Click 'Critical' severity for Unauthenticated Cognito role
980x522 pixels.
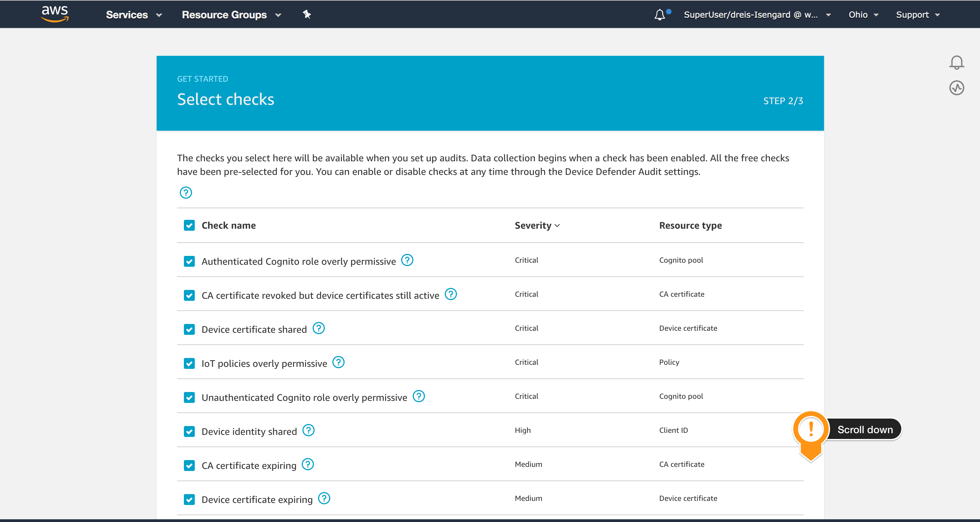point(526,396)
